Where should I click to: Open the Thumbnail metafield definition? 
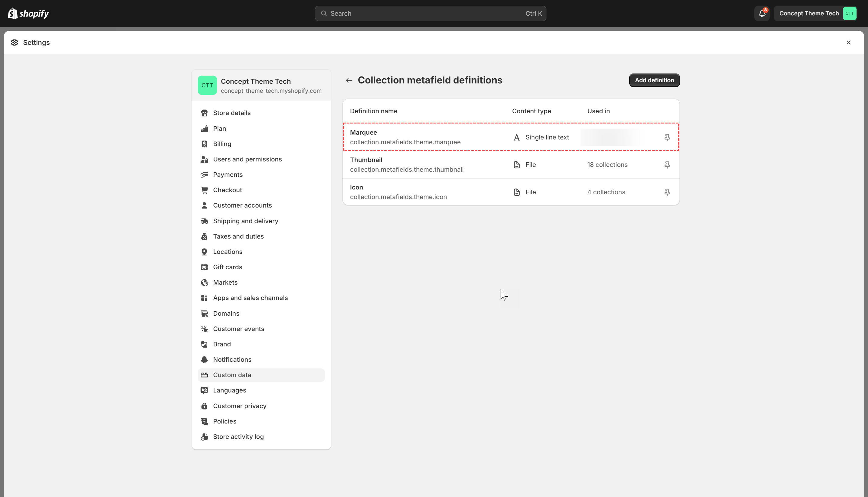point(511,164)
